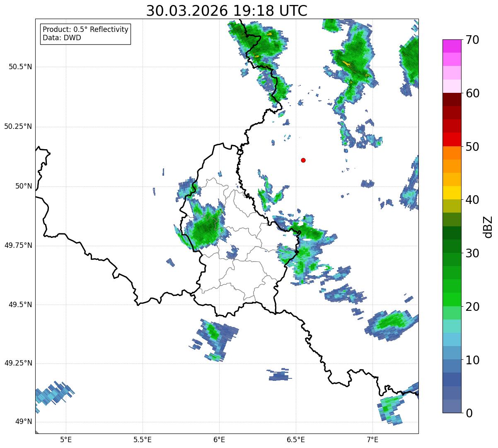Click the red radar site marker dot

[x=303, y=160]
